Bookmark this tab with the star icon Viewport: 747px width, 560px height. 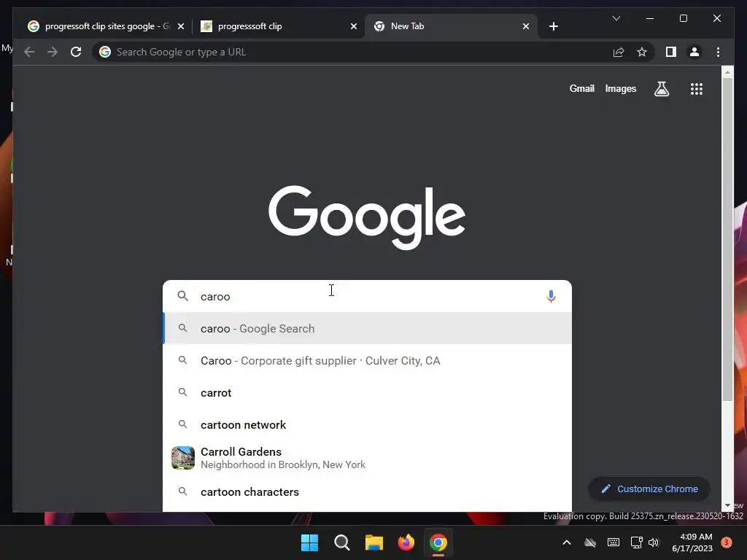[x=642, y=52]
